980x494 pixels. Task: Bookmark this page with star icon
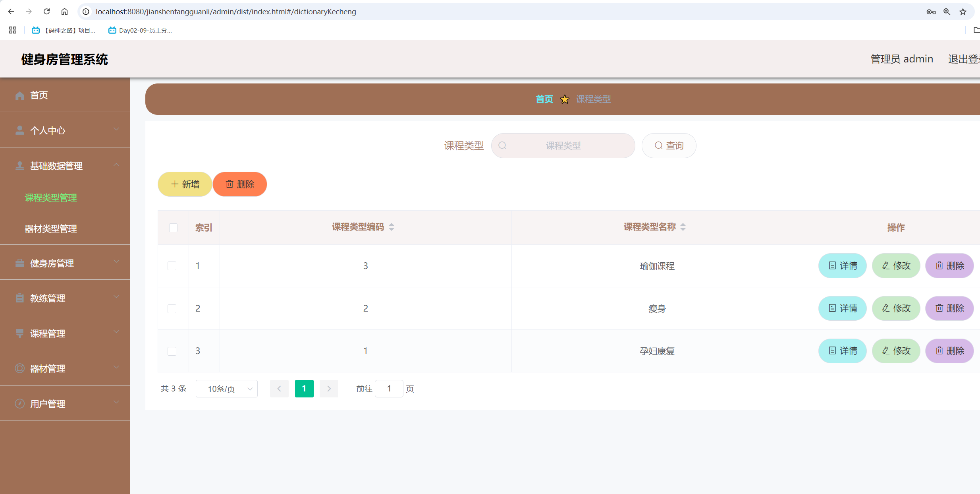[963, 12]
